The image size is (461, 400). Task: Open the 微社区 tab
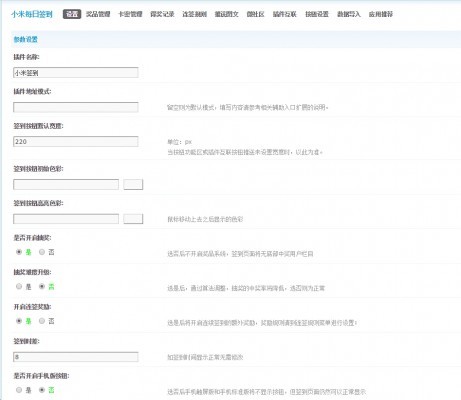pyautogui.click(x=255, y=14)
